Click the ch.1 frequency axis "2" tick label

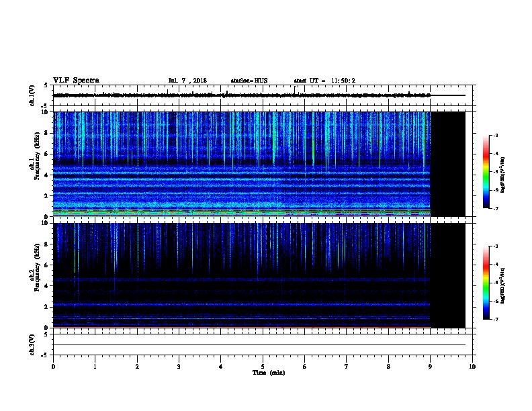pos(47,196)
